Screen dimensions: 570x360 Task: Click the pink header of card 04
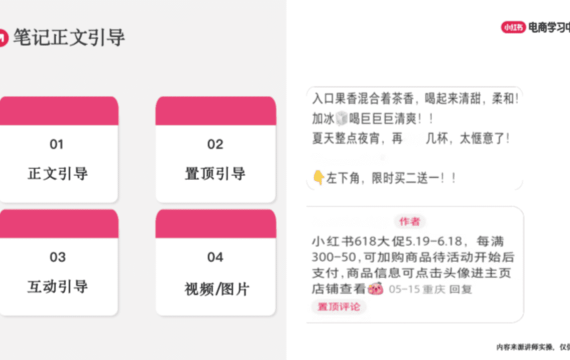pyautogui.click(x=216, y=224)
